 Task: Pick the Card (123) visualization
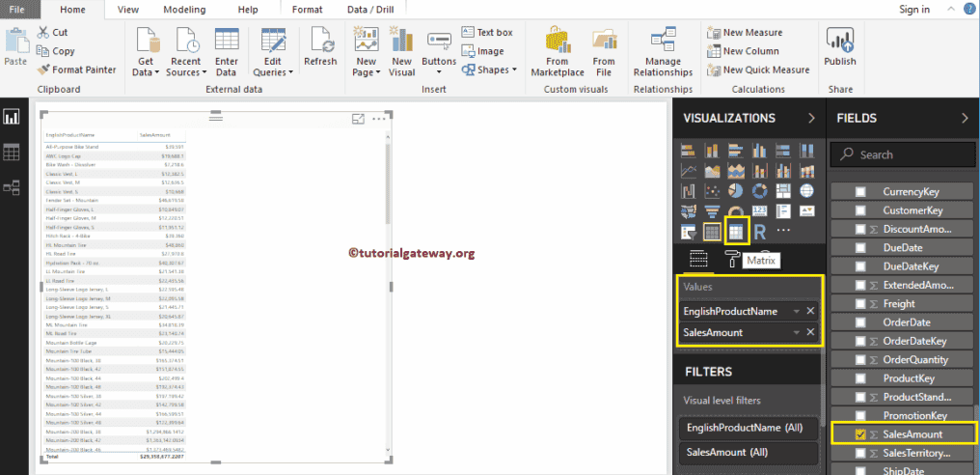(759, 210)
